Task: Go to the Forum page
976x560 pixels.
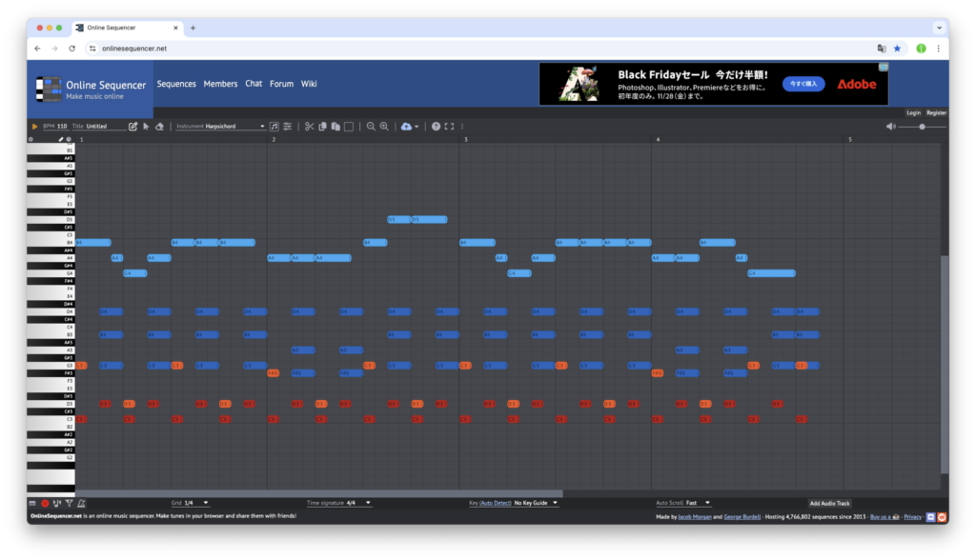Action: tap(281, 84)
